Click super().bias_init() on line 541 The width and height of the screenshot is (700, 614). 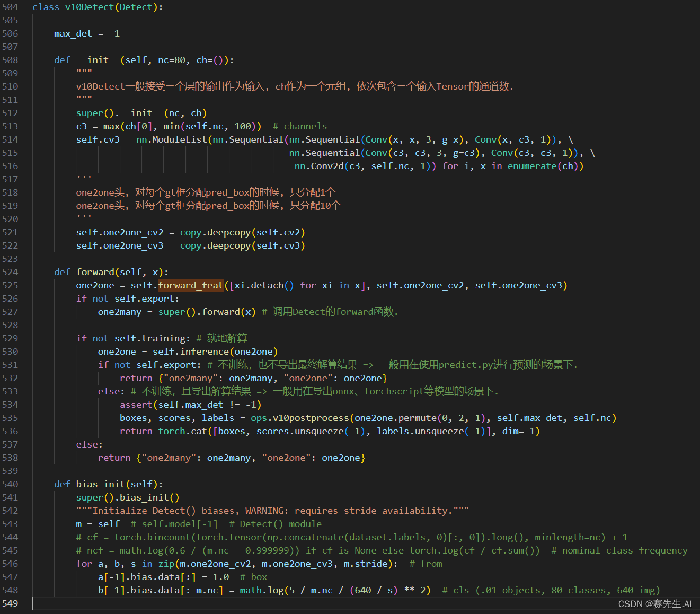tap(128, 497)
